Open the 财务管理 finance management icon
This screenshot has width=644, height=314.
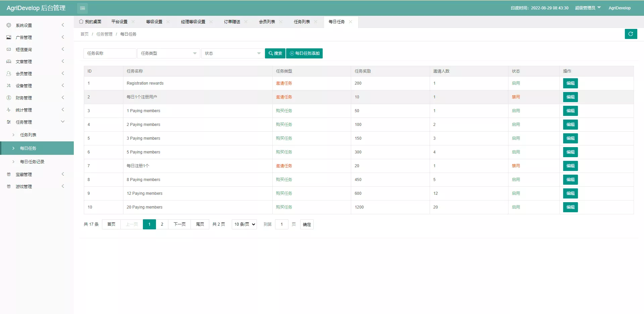(9, 98)
